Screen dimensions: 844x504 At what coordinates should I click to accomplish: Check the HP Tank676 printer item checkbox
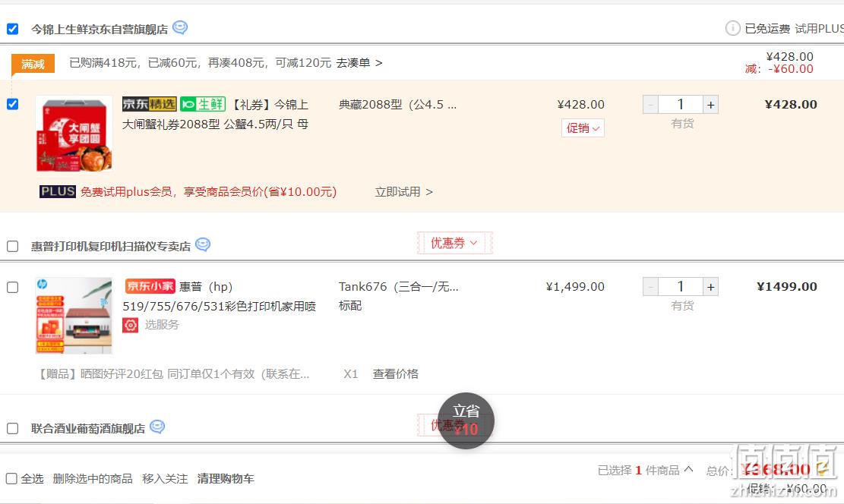(12, 287)
